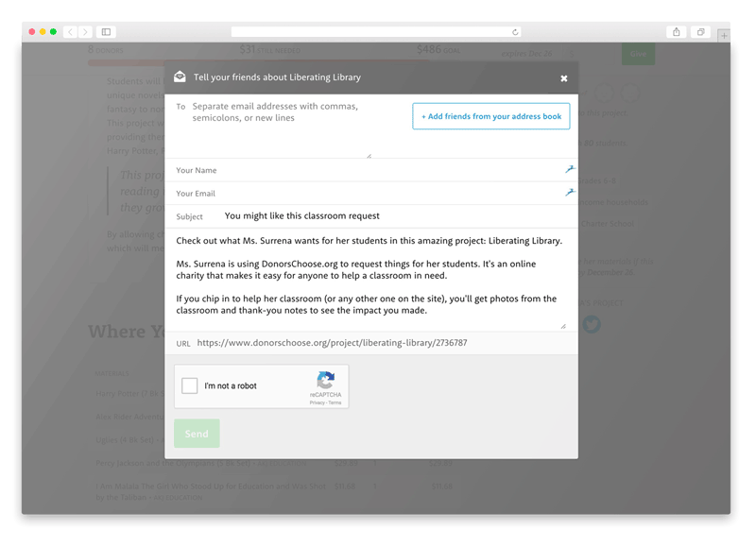Image resolution: width=756 pixels, height=547 pixels.
Task: Click the $486 goal text in background
Action: [438, 50]
